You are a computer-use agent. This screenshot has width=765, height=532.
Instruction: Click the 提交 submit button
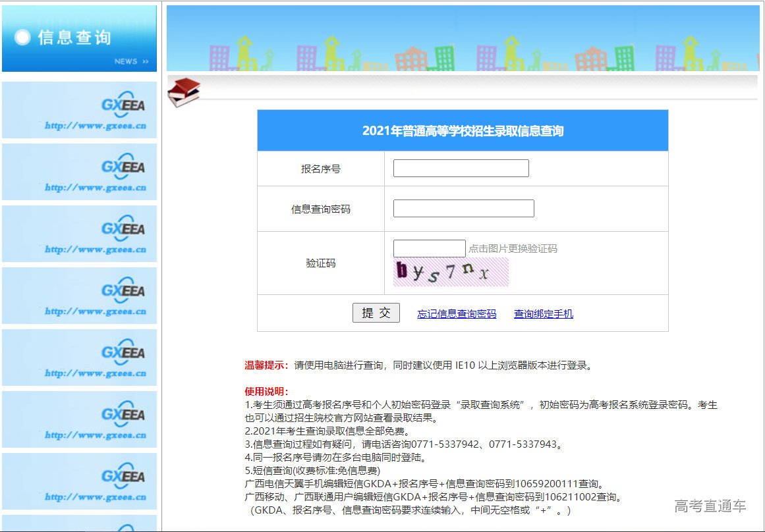[x=376, y=312]
